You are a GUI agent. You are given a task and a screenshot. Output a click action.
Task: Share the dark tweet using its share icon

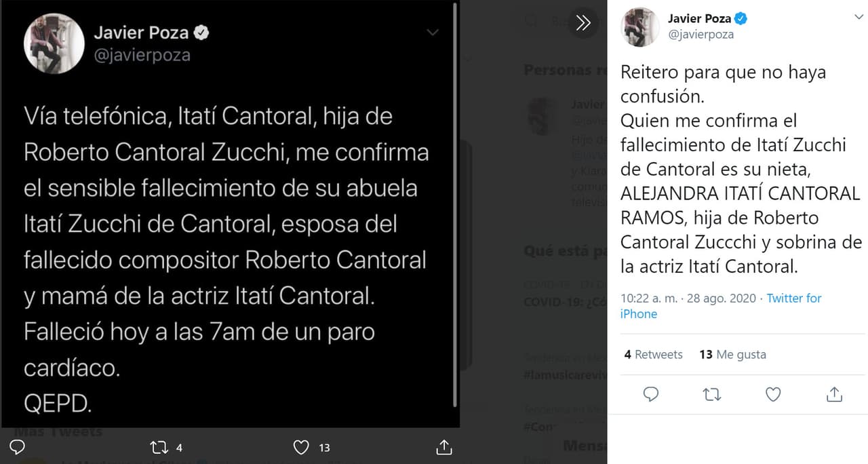click(x=444, y=447)
